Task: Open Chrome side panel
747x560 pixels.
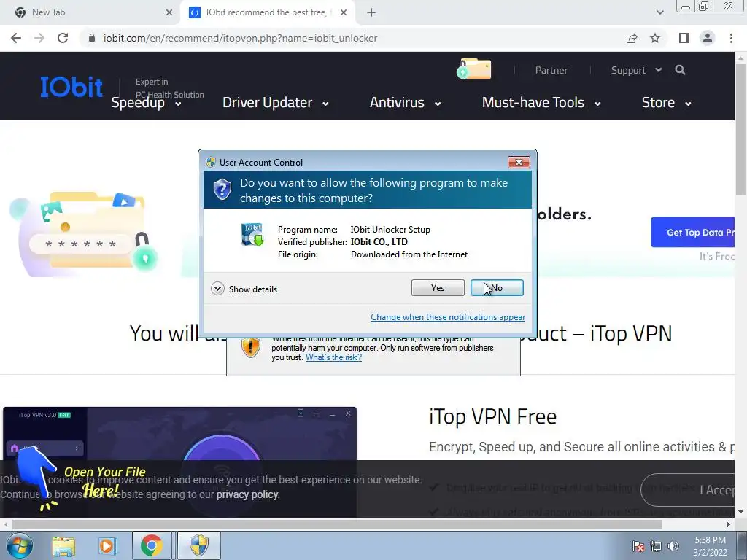Action: tap(684, 38)
